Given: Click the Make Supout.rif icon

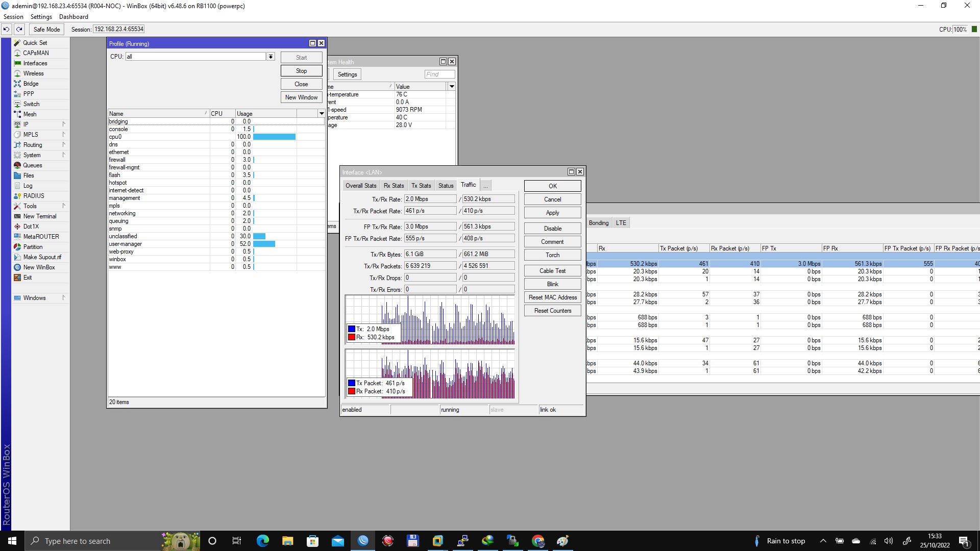Looking at the screenshot, I should coord(17,257).
